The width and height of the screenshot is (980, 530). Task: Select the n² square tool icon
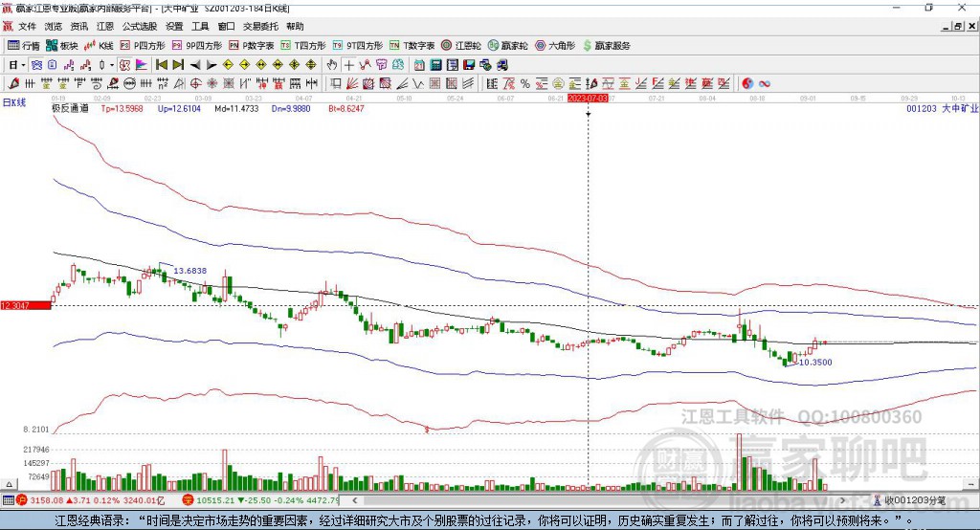[163, 83]
